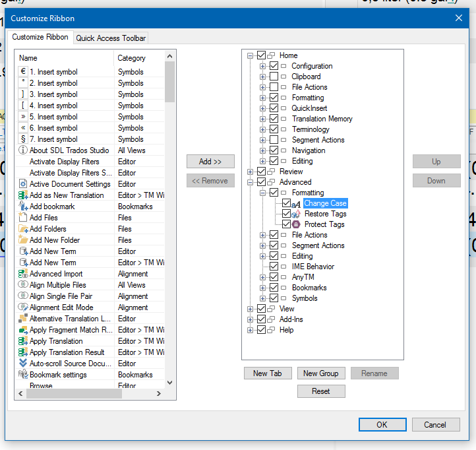476x450 pixels.
Task: Uncheck the Protect Tags checkbox
Action: click(286, 224)
